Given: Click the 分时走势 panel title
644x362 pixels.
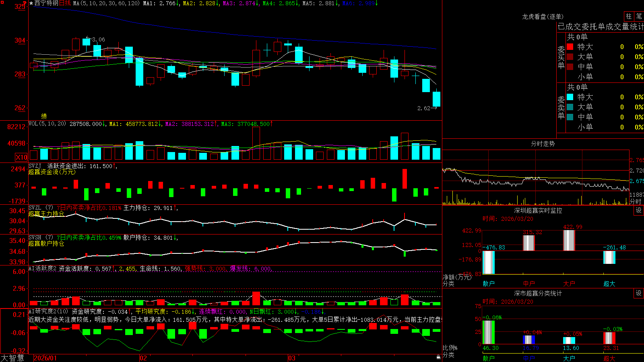Looking at the screenshot, I should coord(543,144).
